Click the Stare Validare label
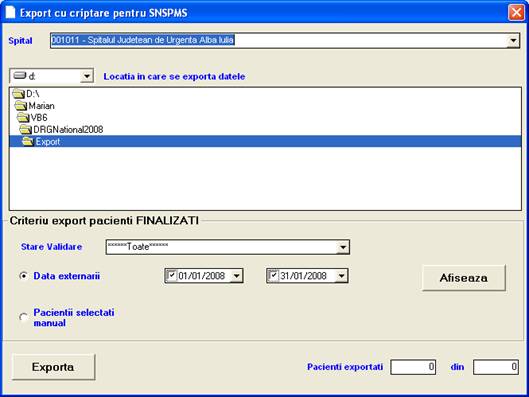 [x=52, y=247]
